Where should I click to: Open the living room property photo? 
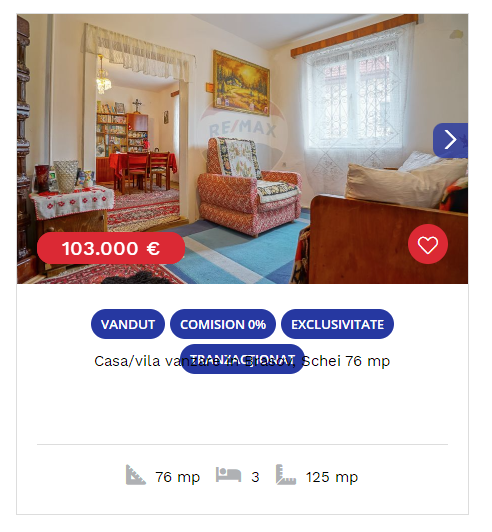(x=242, y=149)
